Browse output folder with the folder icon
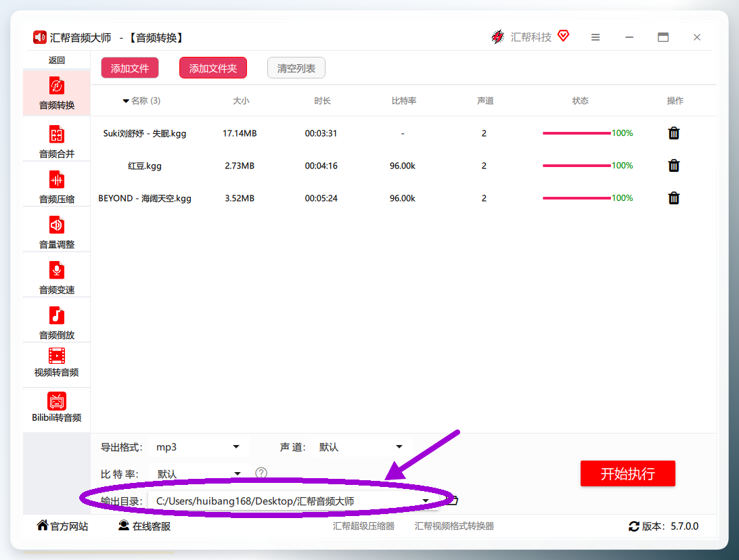 pyautogui.click(x=453, y=500)
